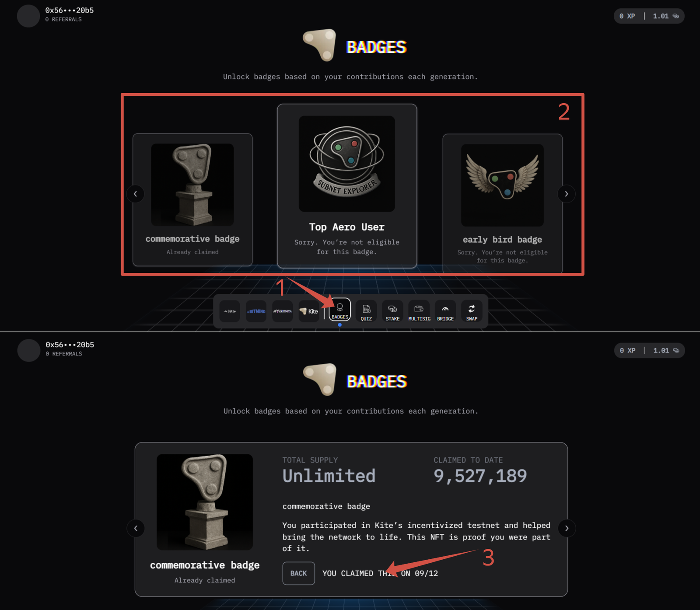Show next badge in top carousel
700x610 pixels.
pos(567,194)
